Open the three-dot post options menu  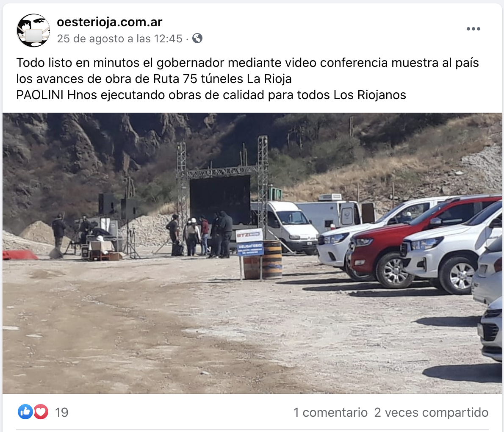point(474,29)
